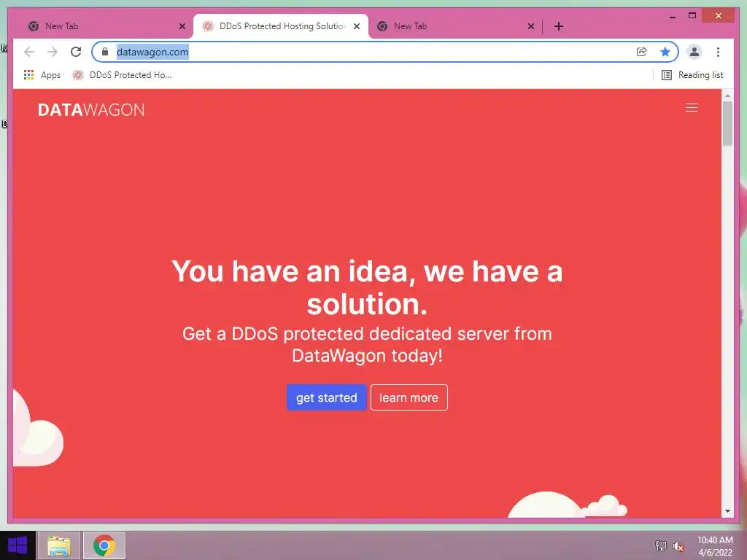Click the Chrome taskbar icon
Screen dimensions: 747x560
pyautogui.click(x=104, y=545)
